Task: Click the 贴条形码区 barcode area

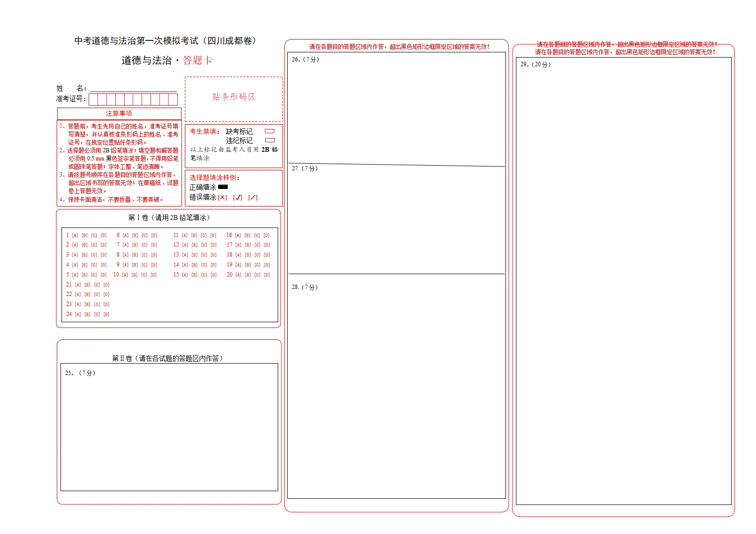Action: coord(234,99)
